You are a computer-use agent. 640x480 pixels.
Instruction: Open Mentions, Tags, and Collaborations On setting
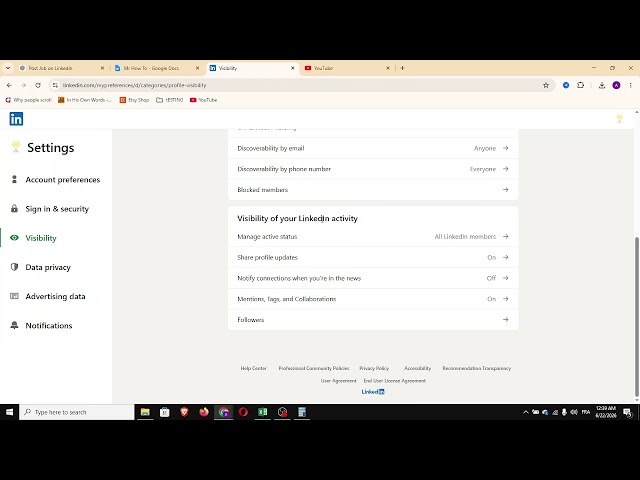pyautogui.click(x=373, y=299)
